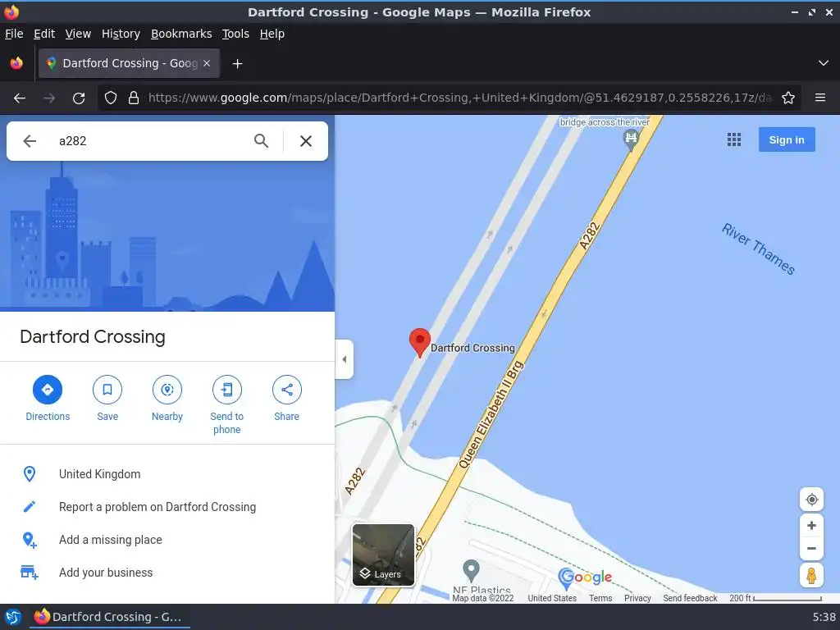
Task: Focus the a282 search input field
Action: pos(150,141)
